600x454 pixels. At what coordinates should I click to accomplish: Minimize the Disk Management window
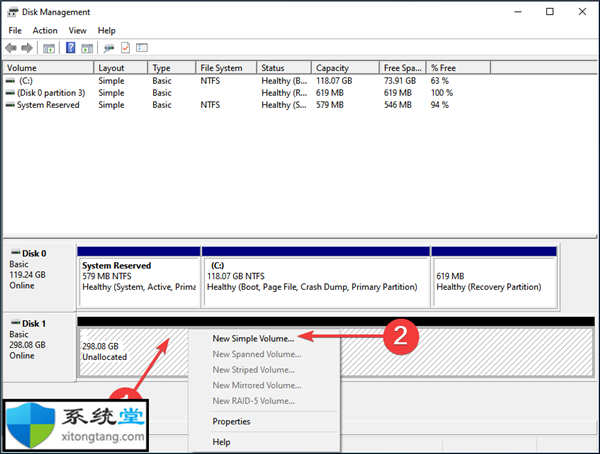click(x=518, y=12)
